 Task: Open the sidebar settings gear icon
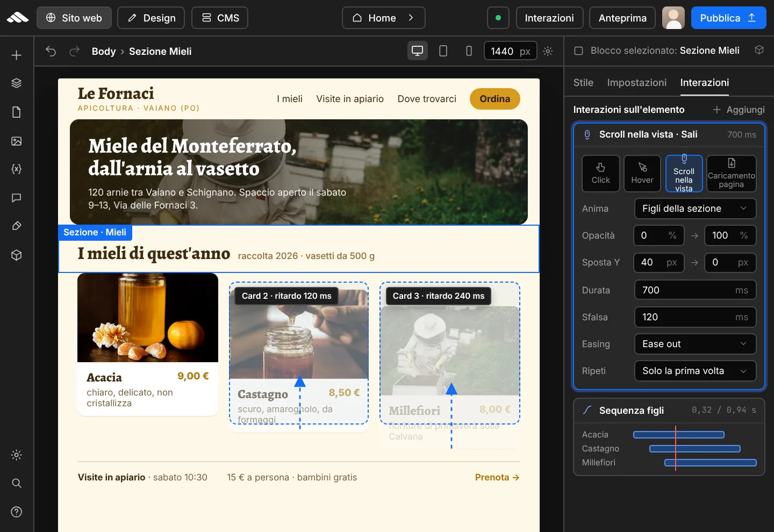pyautogui.click(x=17, y=455)
